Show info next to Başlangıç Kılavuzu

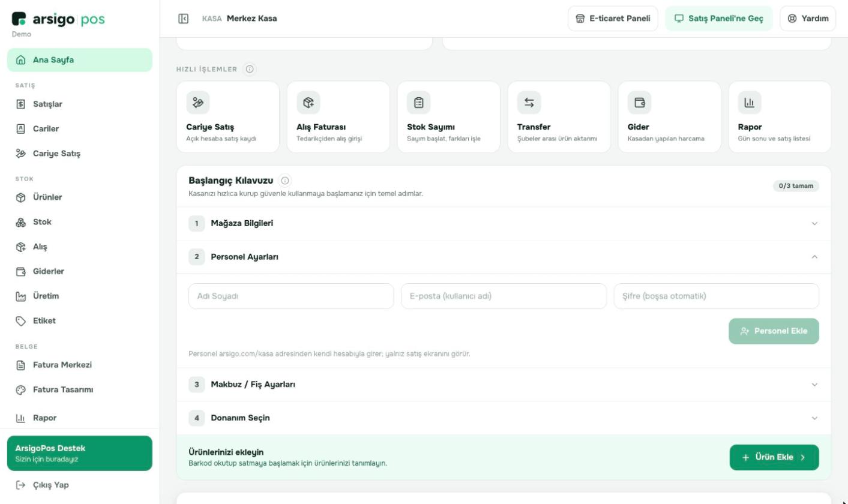[285, 181]
